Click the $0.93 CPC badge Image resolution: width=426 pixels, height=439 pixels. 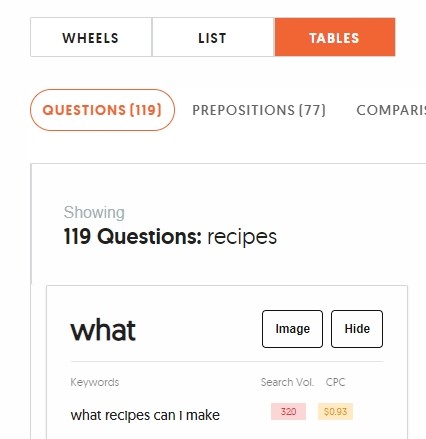[x=335, y=412]
